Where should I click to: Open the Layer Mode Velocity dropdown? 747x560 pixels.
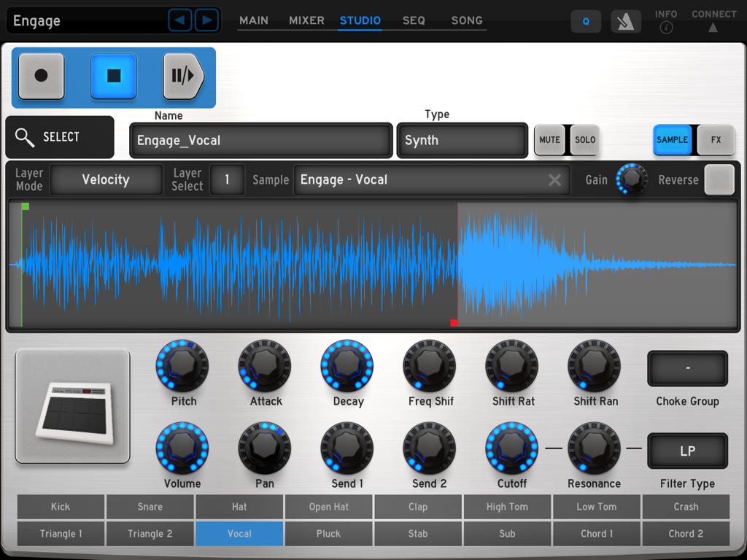106,179
